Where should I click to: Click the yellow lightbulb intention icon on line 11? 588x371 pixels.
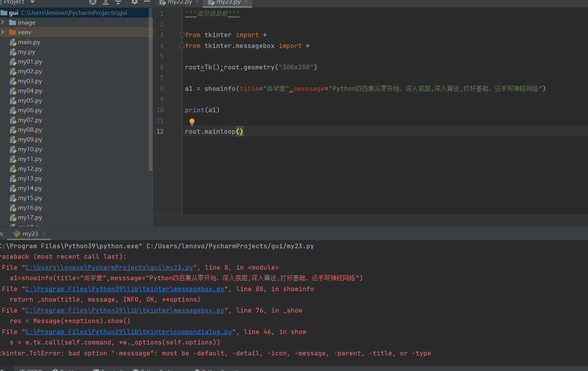pos(192,122)
